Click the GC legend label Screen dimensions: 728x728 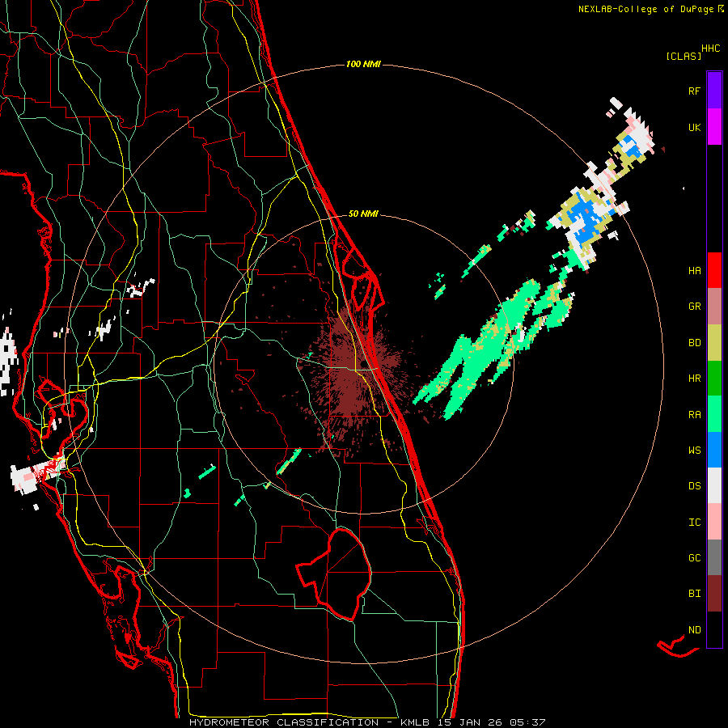pos(694,558)
